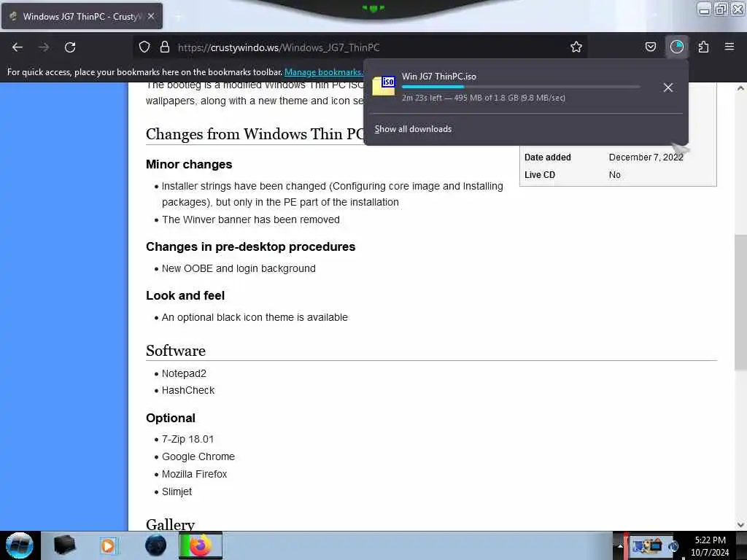This screenshot has width=747, height=560.
Task: Click the taskbar clock 5:22 PM
Action: click(710, 540)
